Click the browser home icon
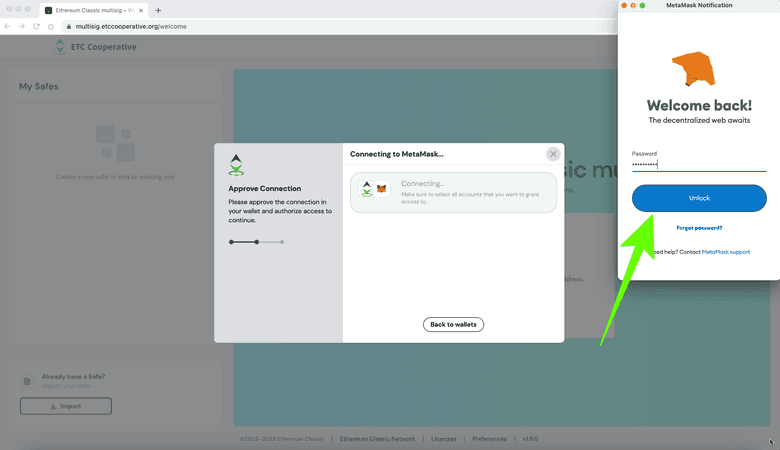780x450 pixels. pyautogui.click(x=52, y=26)
